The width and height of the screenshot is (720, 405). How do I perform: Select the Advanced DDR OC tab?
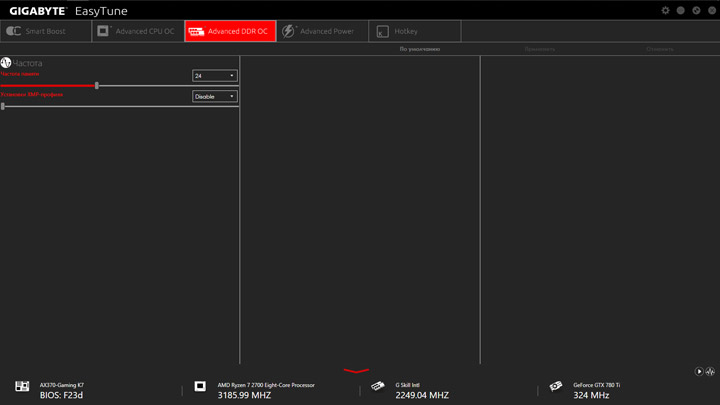(230, 31)
